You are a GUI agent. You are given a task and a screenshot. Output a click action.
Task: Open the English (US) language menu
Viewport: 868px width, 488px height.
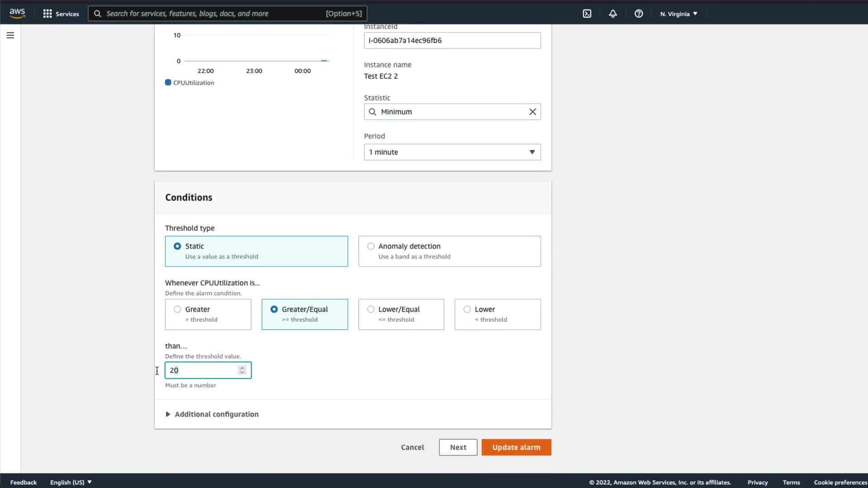tap(71, 482)
